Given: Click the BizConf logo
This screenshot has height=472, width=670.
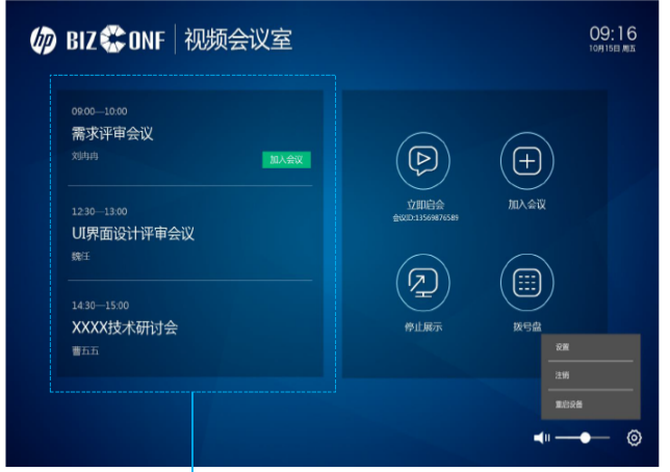Looking at the screenshot, I should (x=117, y=41).
